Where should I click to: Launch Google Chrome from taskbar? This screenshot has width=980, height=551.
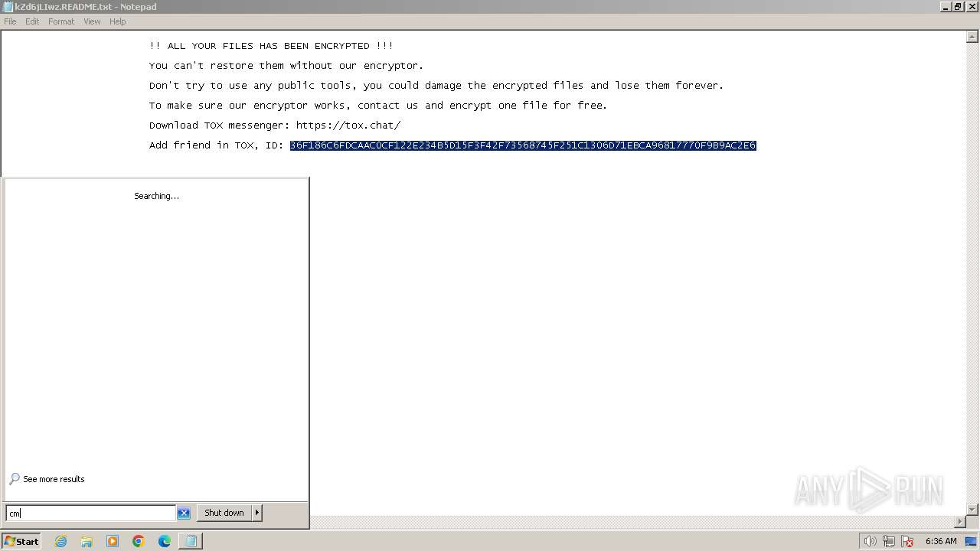(139, 541)
